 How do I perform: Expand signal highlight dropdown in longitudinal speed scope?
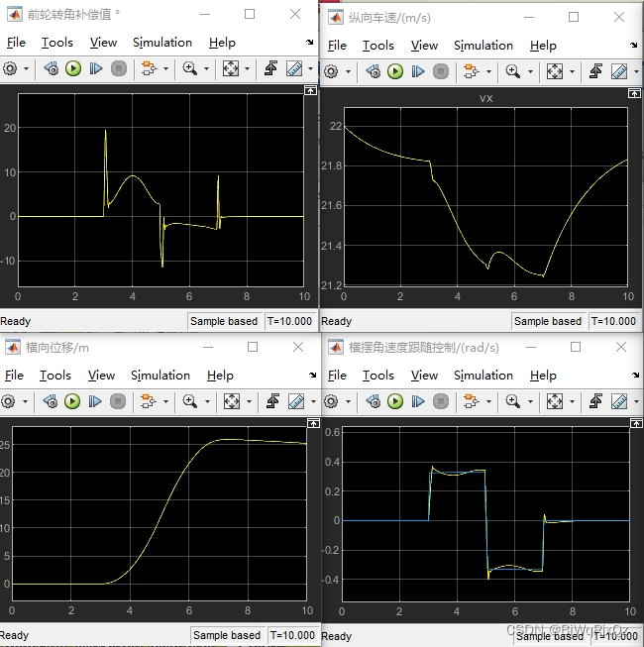tap(488, 71)
